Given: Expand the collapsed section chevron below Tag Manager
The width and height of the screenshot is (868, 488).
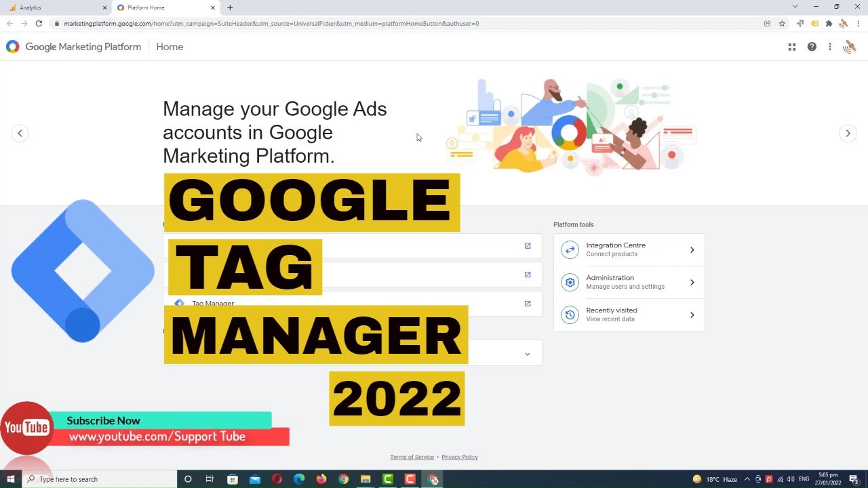Looking at the screenshot, I should [528, 354].
